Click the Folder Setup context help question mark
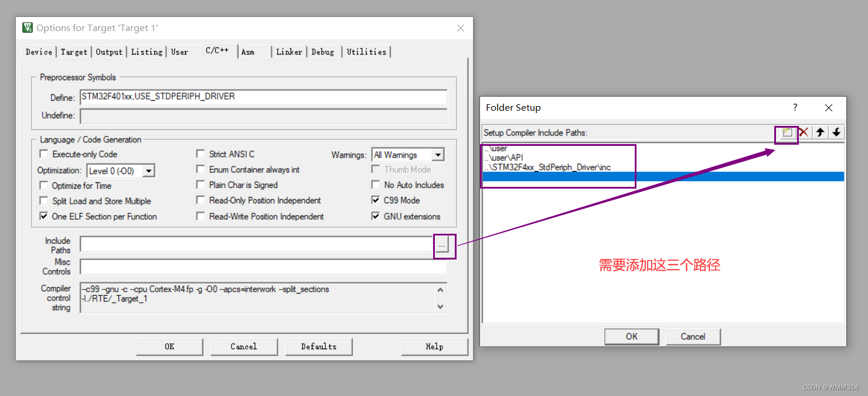The width and height of the screenshot is (868, 396). (795, 108)
